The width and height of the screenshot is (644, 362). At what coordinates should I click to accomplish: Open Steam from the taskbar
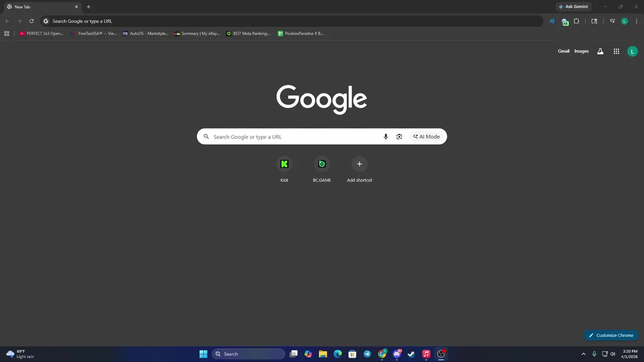[411, 354]
